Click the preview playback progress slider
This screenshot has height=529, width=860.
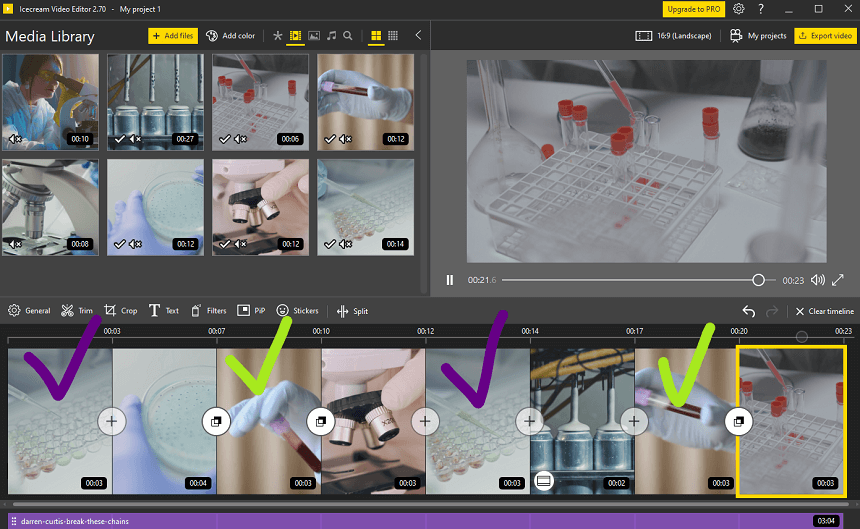(x=638, y=280)
